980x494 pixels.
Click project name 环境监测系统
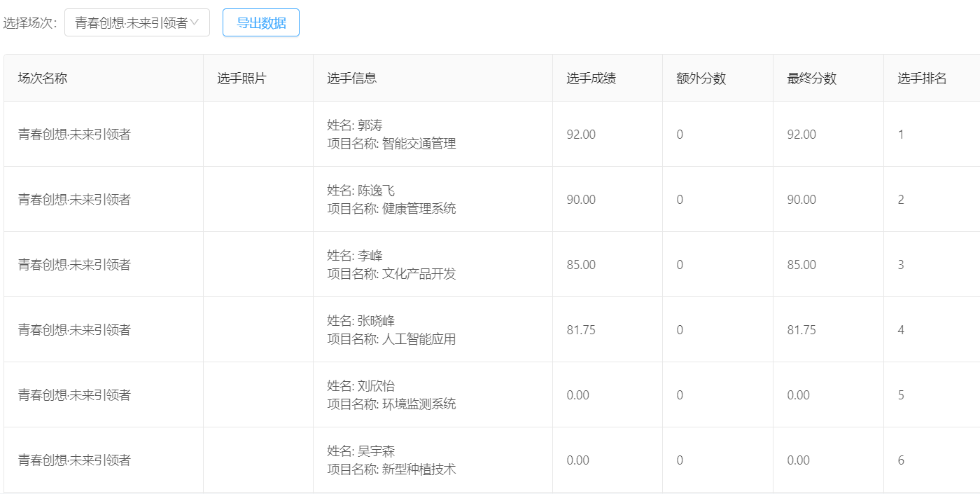click(419, 404)
